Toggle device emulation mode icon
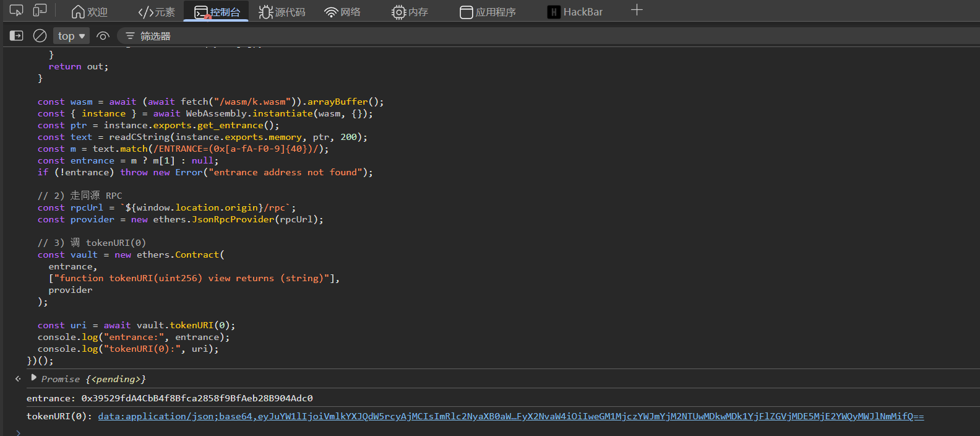 point(40,11)
